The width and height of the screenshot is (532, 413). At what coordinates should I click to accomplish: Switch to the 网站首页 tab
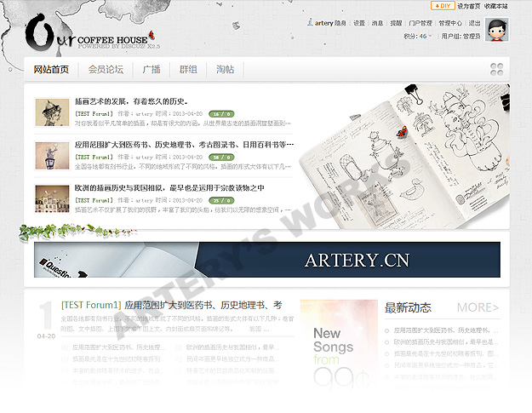51,70
